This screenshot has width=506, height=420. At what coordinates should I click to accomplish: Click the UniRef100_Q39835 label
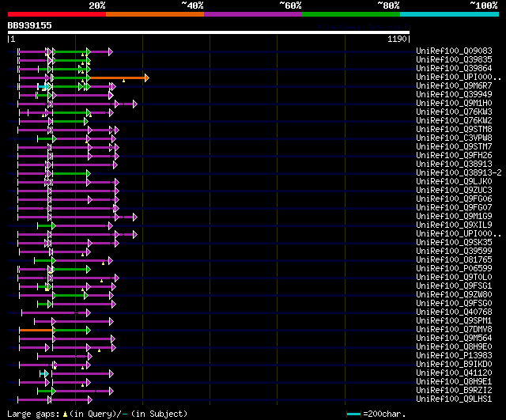454,60
